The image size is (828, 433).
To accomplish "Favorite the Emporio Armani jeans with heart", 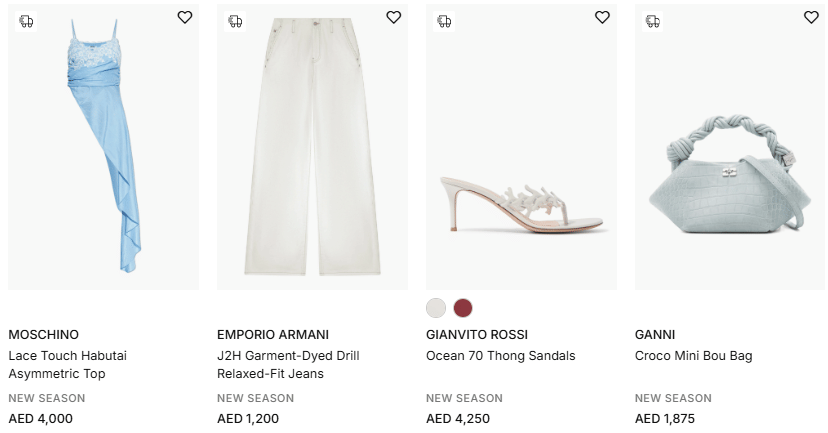I will pos(394,17).
